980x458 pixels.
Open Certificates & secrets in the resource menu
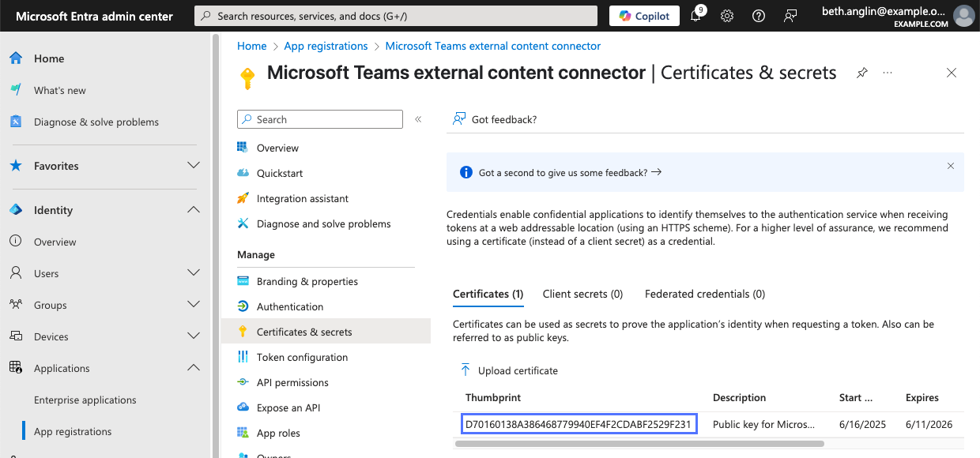(x=326, y=332)
